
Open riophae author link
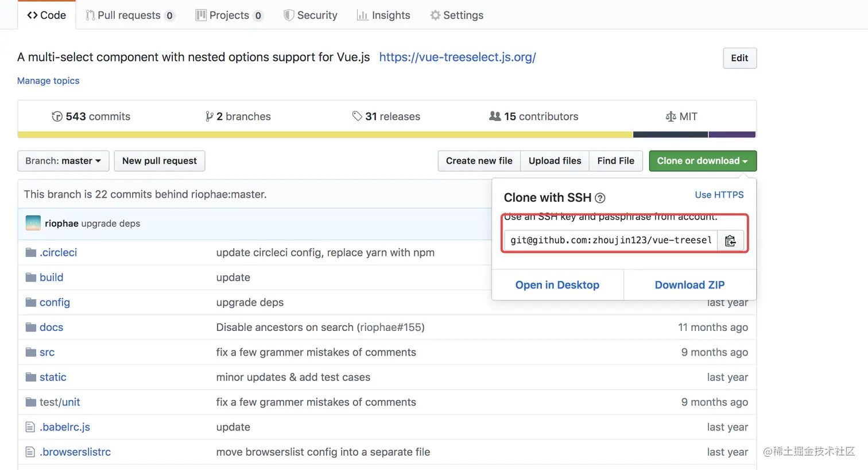point(61,224)
